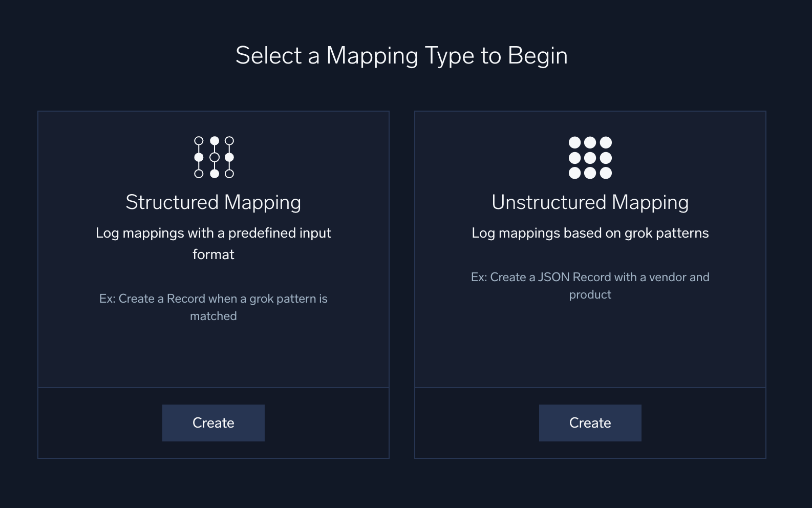
Task: Select the nine-dot grid graphic above Unstructured Mapping
Action: [x=590, y=157]
